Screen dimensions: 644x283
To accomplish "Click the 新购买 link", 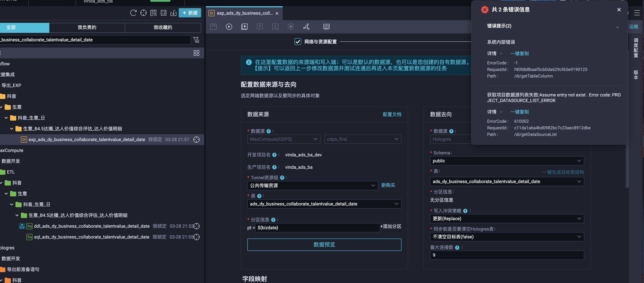I will [x=388, y=185].
